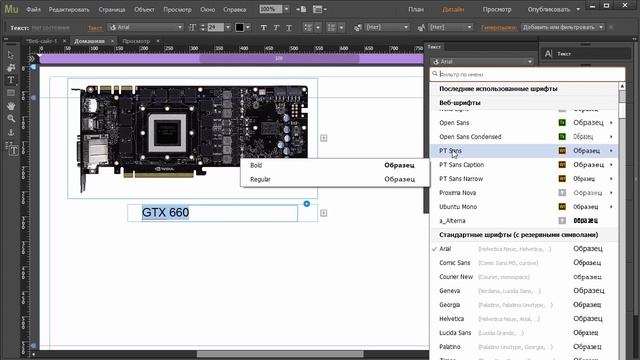Open Arial dropdown in Текст panel
Viewport: 640px width, 360px height.
point(482,62)
